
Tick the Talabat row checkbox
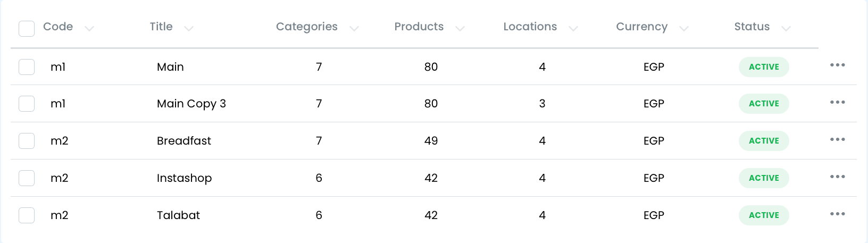tap(27, 215)
